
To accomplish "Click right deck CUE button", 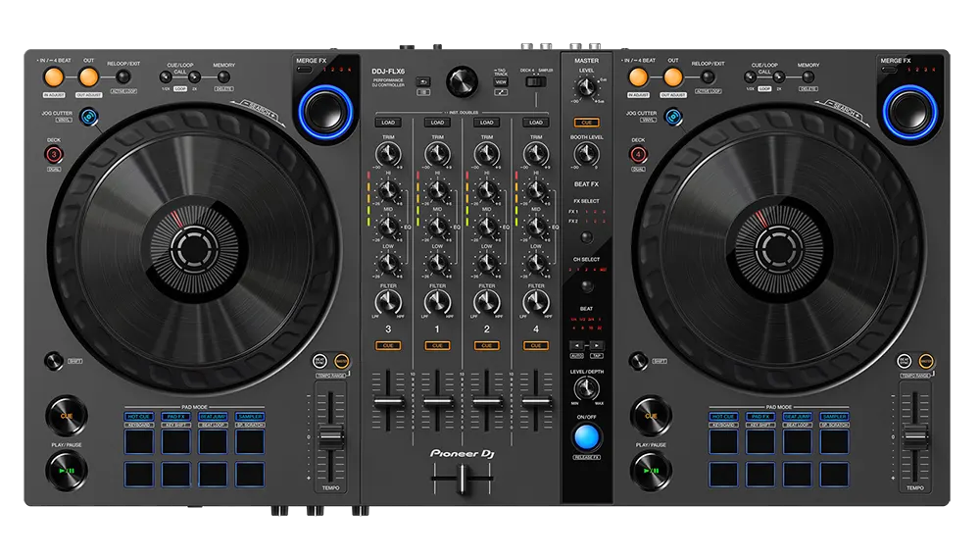I will point(651,416).
